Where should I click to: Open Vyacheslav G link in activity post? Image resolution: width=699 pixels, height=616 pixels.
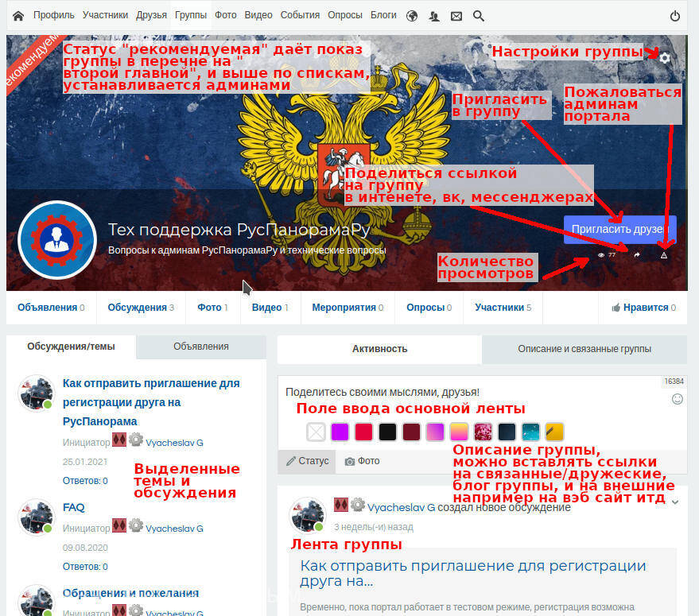tap(401, 507)
